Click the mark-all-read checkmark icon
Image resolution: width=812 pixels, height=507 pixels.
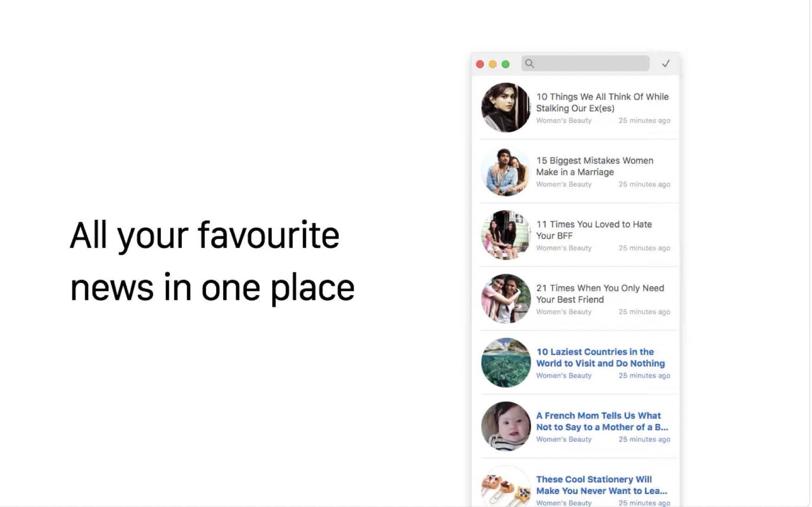[x=666, y=64]
